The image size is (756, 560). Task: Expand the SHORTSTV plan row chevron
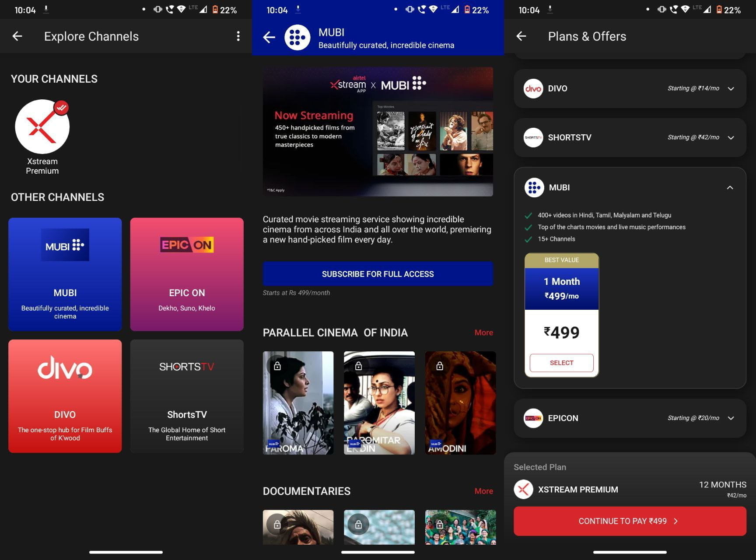coord(731,138)
